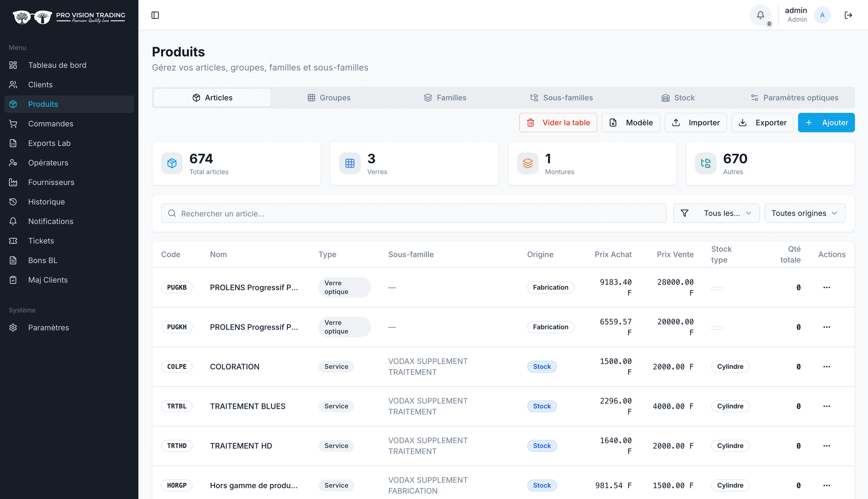Click the TRAITEMENT HD product name
The image size is (868, 499).
(x=241, y=446)
